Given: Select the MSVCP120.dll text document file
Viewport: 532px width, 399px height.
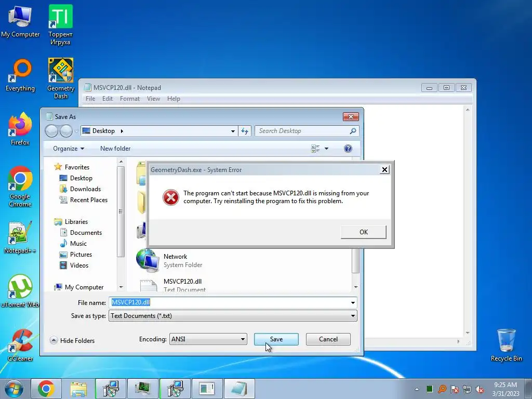Looking at the screenshot, I should coord(173,285).
